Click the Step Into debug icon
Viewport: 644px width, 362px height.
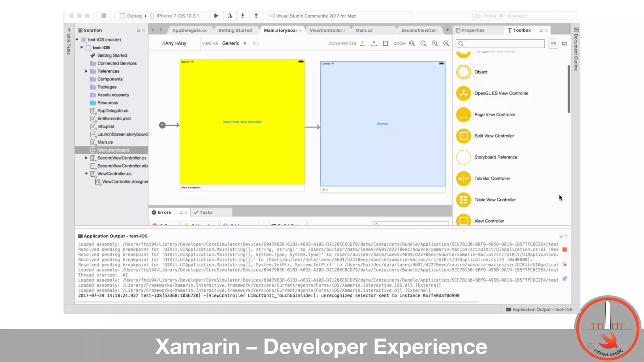[x=242, y=16]
